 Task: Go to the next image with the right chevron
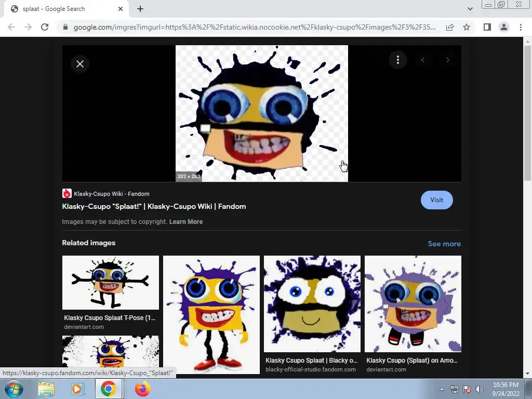(447, 60)
